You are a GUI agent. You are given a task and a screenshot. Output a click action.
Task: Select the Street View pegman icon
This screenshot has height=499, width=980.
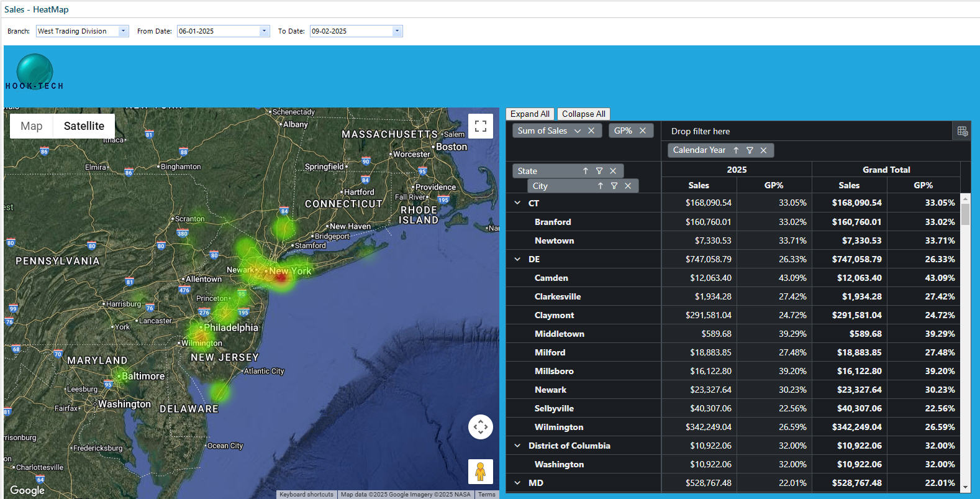(480, 472)
